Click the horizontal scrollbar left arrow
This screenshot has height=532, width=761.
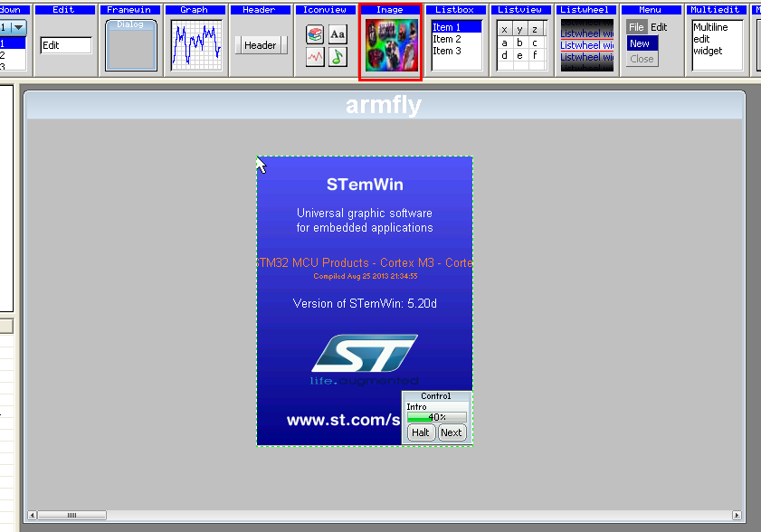(x=32, y=515)
